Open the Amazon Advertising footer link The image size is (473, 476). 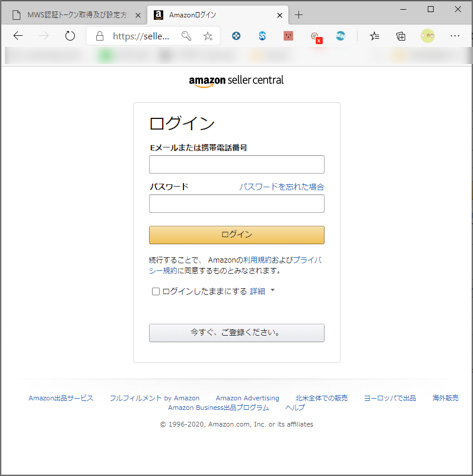pos(247,398)
